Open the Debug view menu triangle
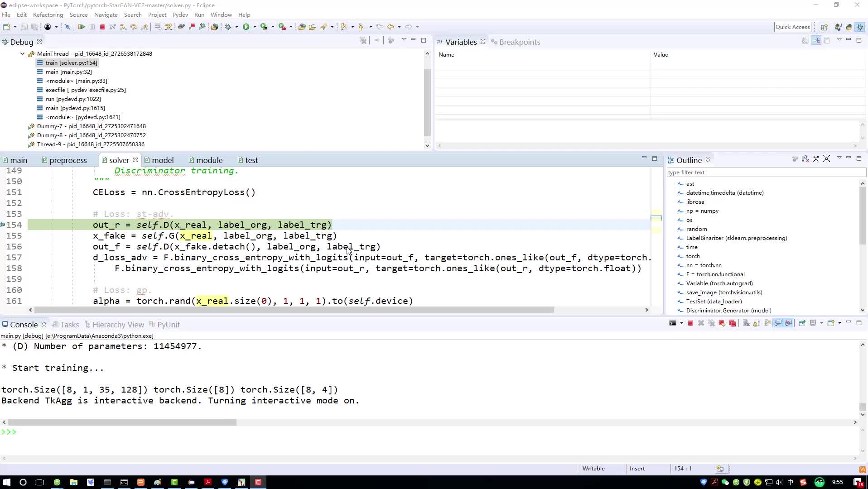This screenshot has width=868, height=489. [x=404, y=40]
